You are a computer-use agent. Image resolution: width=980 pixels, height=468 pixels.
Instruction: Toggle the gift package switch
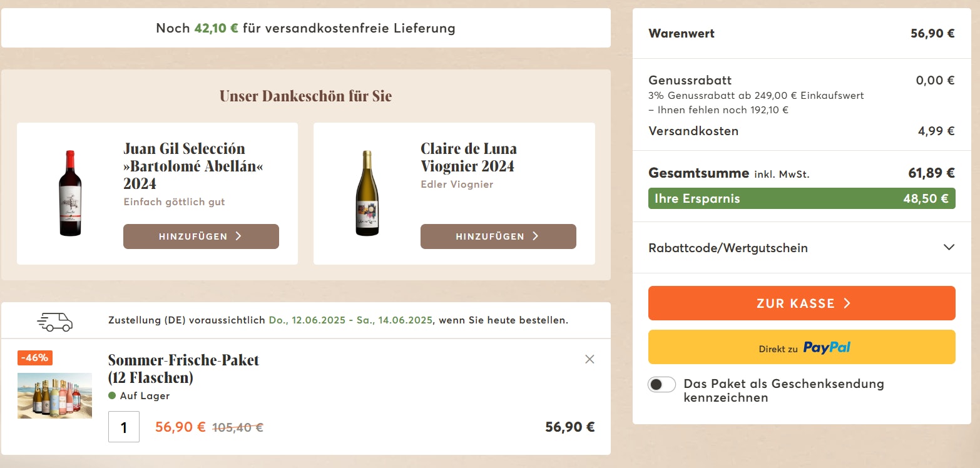click(661, 384)
